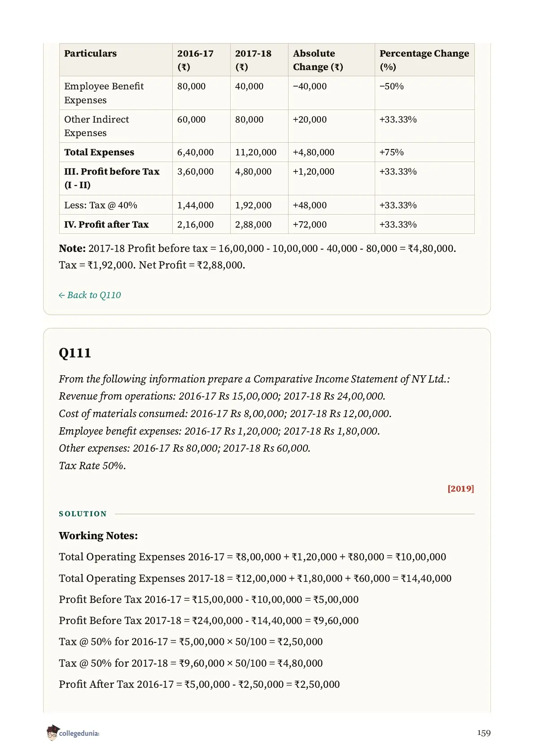Click the Note paragraph below table
This screenshot has width=534, height=756.
click(258, 256)
